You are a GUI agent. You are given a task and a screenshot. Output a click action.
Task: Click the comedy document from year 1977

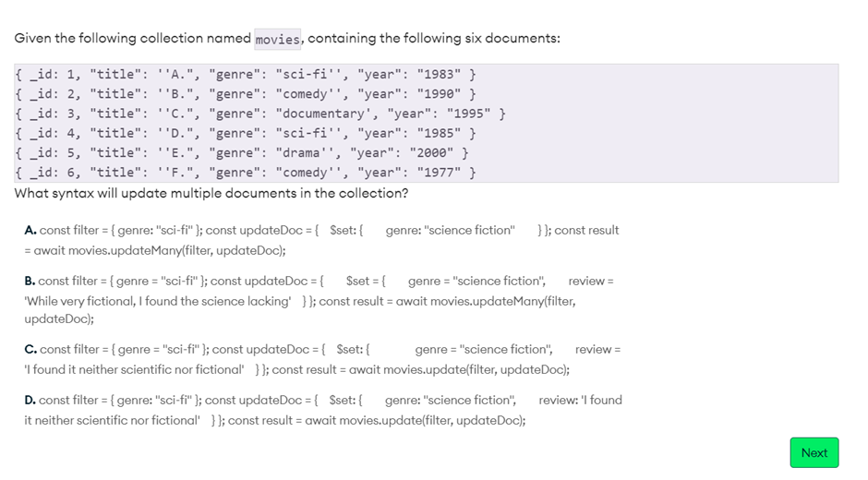pyautogui.click(x=246, y=173)
